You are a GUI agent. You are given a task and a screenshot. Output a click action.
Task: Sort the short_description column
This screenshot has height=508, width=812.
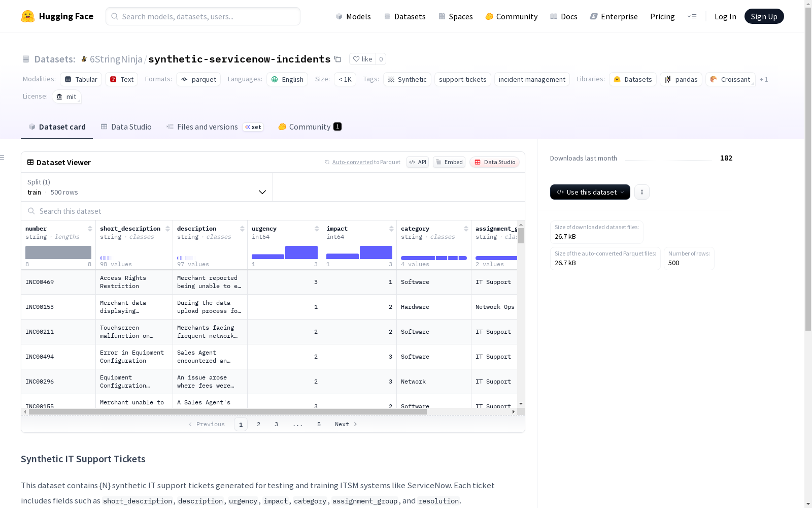pos(167,229)
